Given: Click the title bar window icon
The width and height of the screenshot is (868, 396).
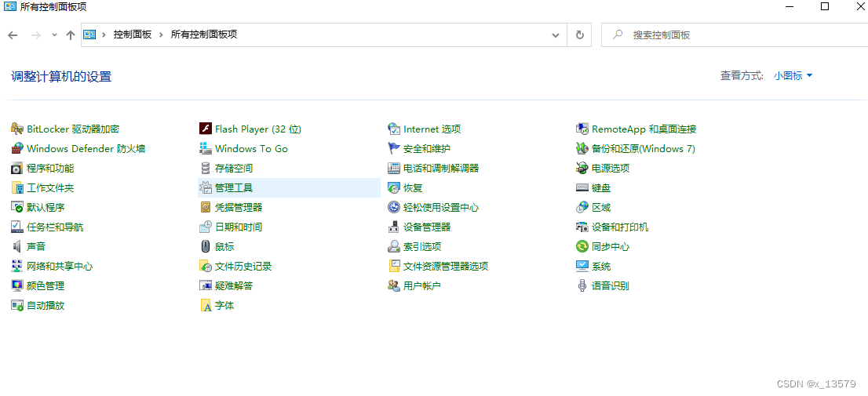Looking at the screenshot, I should click(10, 6).
